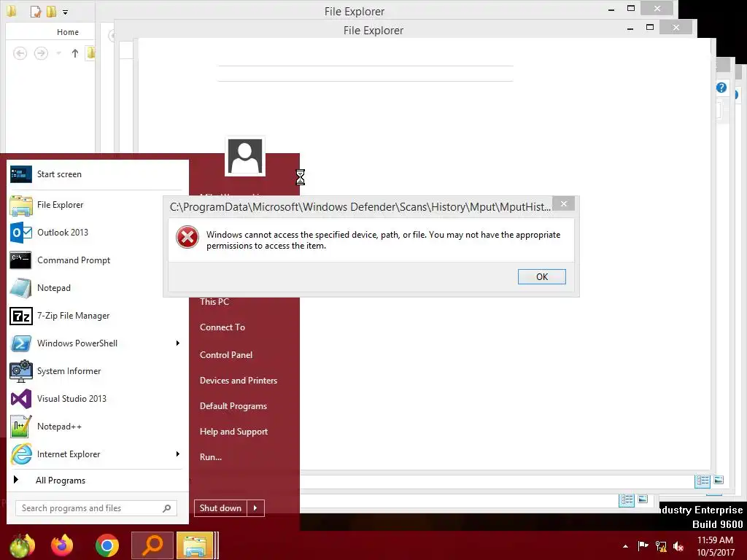Switch to File Explorer taskbar button

point(195,545)
